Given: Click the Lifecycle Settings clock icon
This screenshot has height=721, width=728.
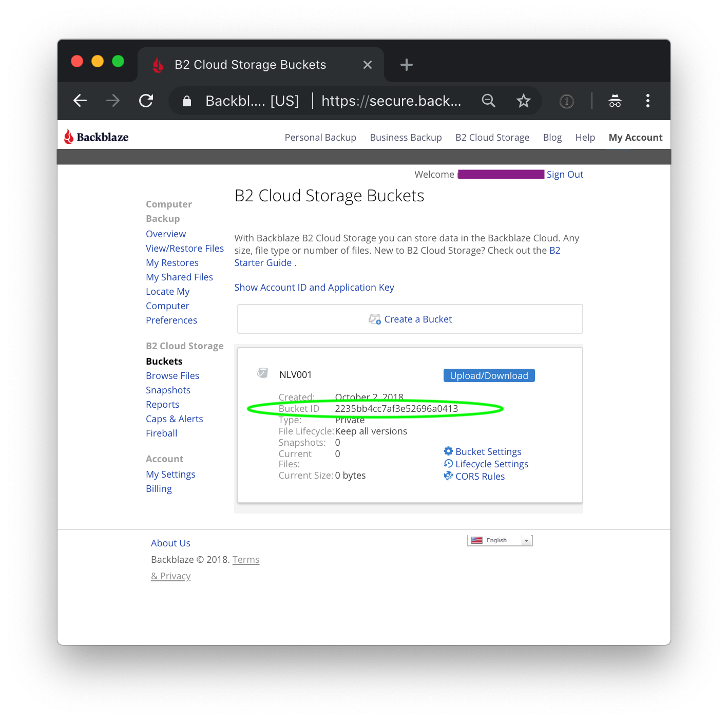Looking at the screenshot, I should pos(448,463).
